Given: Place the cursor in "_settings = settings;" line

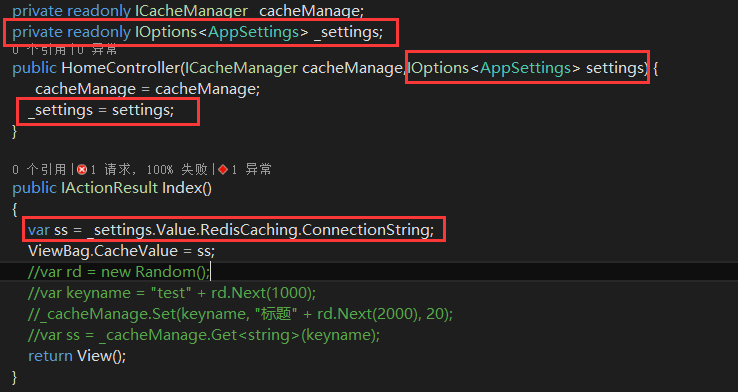Looking at the screenshot, I should click(x=101, y=110).
